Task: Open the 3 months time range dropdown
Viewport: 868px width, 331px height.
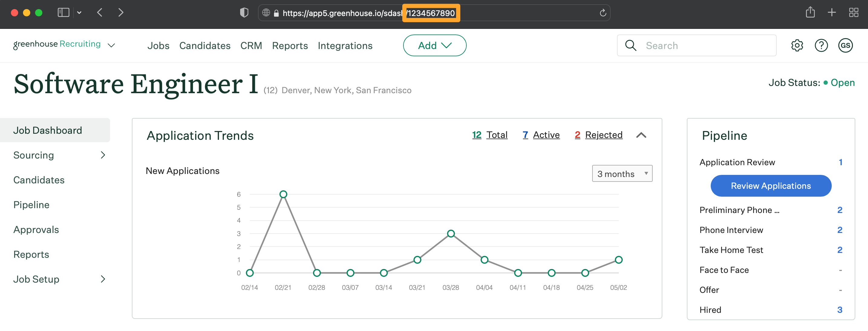Action: tap(622, 174)
